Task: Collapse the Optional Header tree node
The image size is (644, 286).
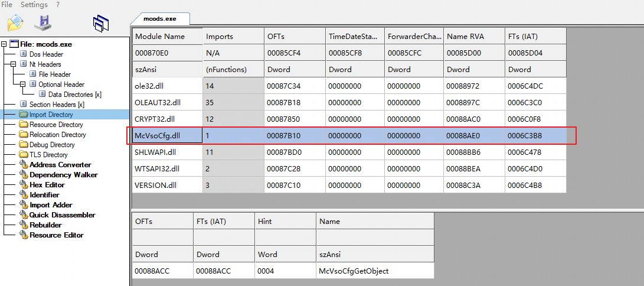Action: [x=22, y=84]
